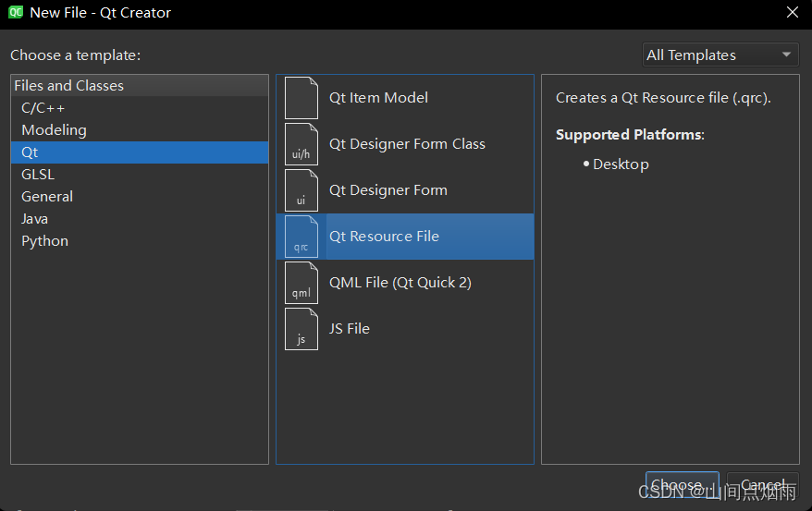Viewport: 812px width, 511px height.
Task: Select the General category
Action: pos(140,197)
